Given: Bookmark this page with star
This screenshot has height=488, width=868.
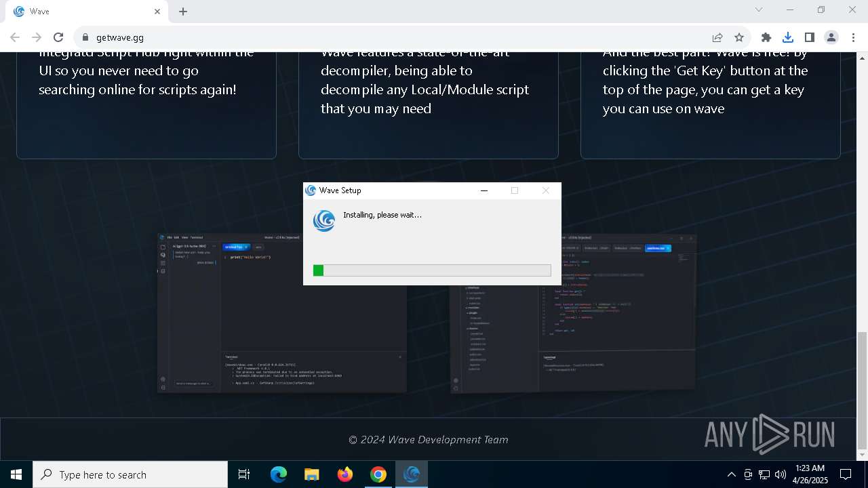Looking at the screenshot, I should click(x=739, y=37).
